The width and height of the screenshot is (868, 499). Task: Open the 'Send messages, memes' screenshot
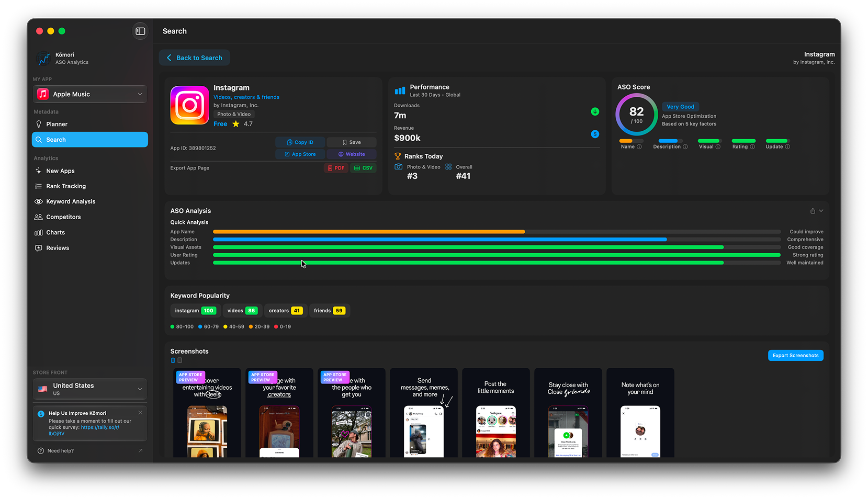(x=424, y=413)
